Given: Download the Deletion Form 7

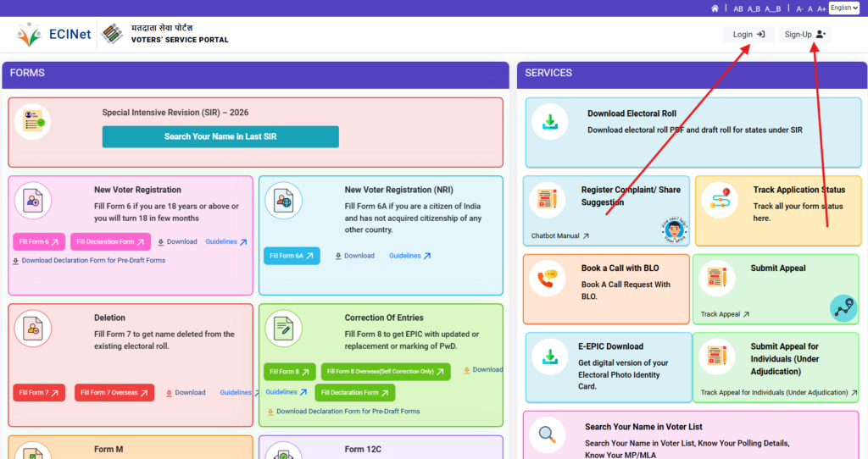Looking at the screenshot, I should [x=186, y=393].
